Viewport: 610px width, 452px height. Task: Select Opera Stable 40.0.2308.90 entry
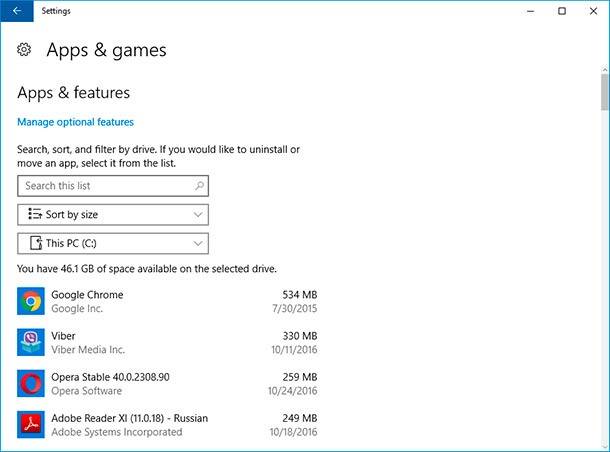110,377
